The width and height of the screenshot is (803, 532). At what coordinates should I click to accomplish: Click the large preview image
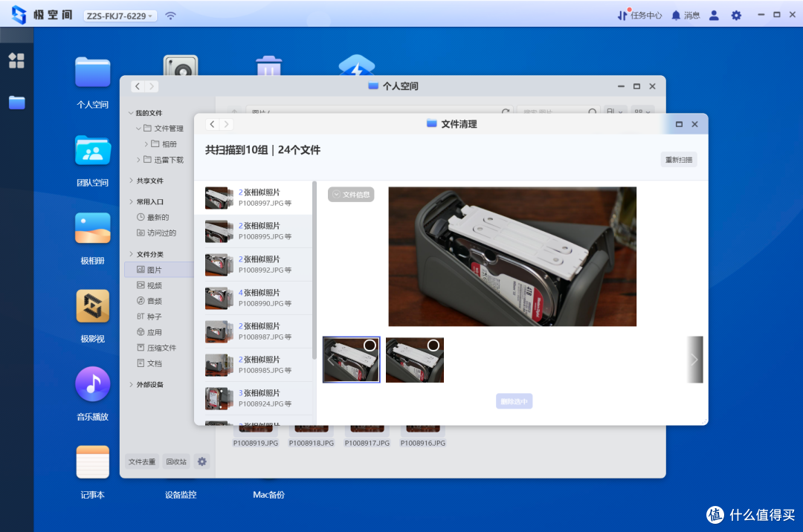(x=512, y=256)
